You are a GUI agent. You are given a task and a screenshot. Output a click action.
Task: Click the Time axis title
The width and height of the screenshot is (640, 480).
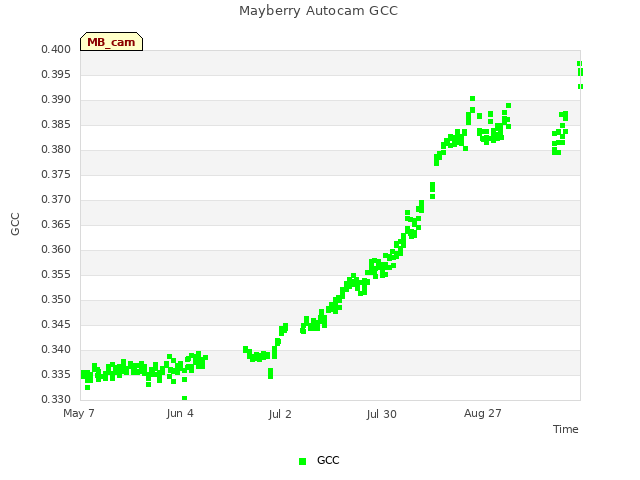[x=566, y=429]
